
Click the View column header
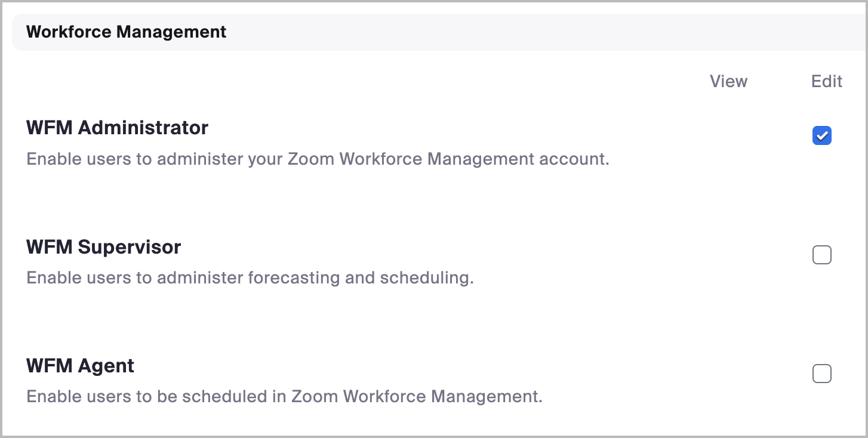click(x=728, y=81)
